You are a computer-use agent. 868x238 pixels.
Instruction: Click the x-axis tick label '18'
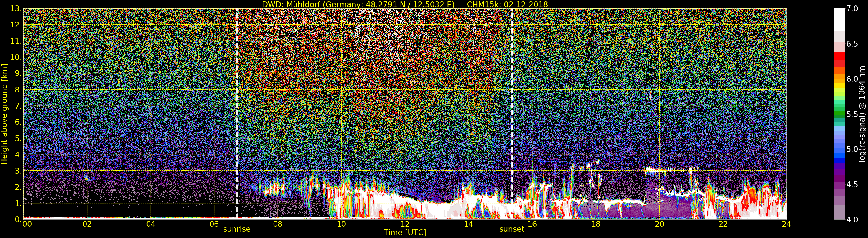coord(596,224)
